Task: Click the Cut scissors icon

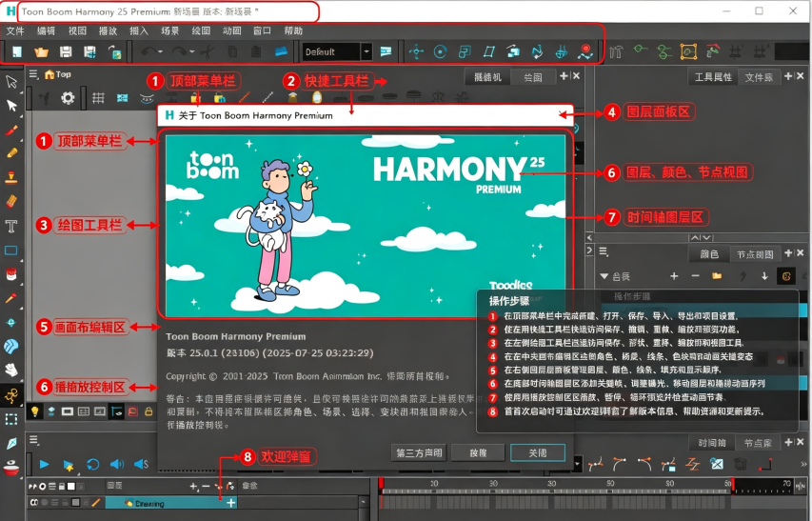Action: pyautogui.click(x=207, y=51)
